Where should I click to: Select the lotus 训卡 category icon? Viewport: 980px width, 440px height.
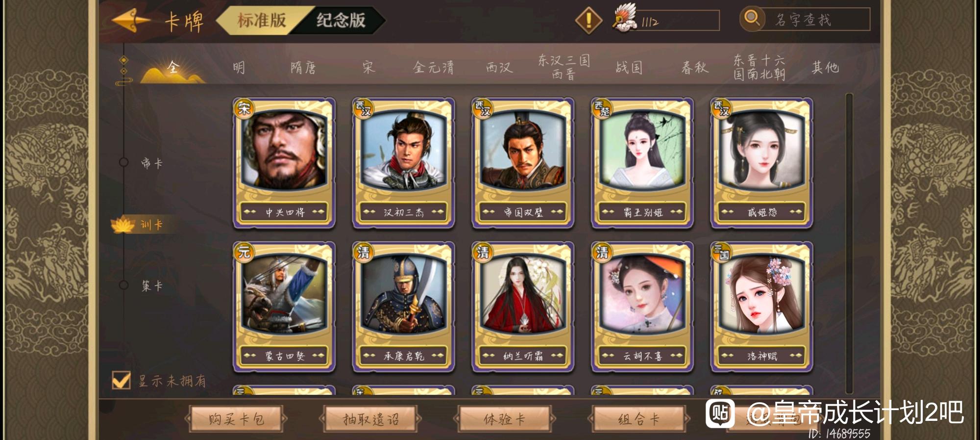122,225
